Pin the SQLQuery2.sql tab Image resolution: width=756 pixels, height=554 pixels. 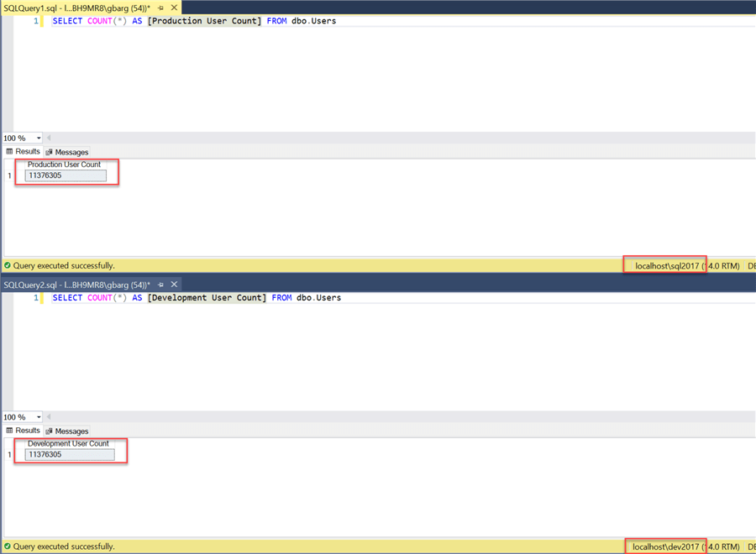(161, 285)
